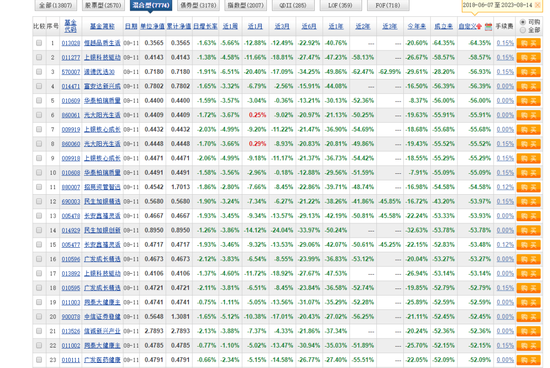
Task: Open the QDII (285) tab
Action: (x=293, y=5)
